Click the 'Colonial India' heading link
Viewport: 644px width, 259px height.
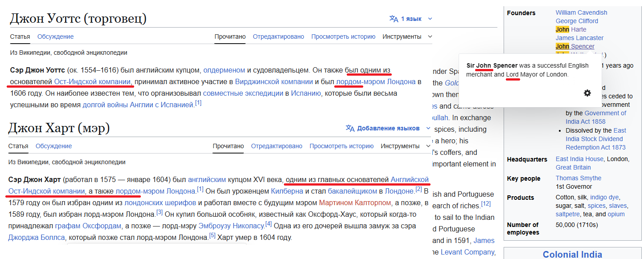point(572,255)
